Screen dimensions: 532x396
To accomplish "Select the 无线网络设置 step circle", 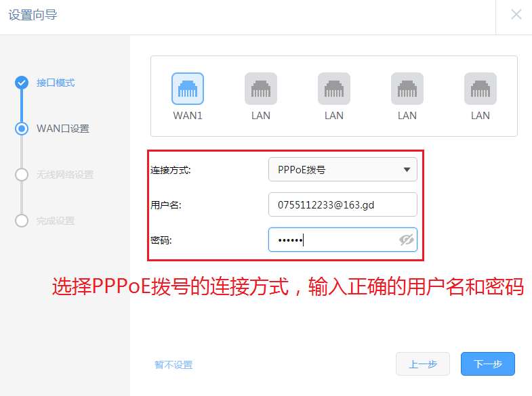I will [22, 175].
